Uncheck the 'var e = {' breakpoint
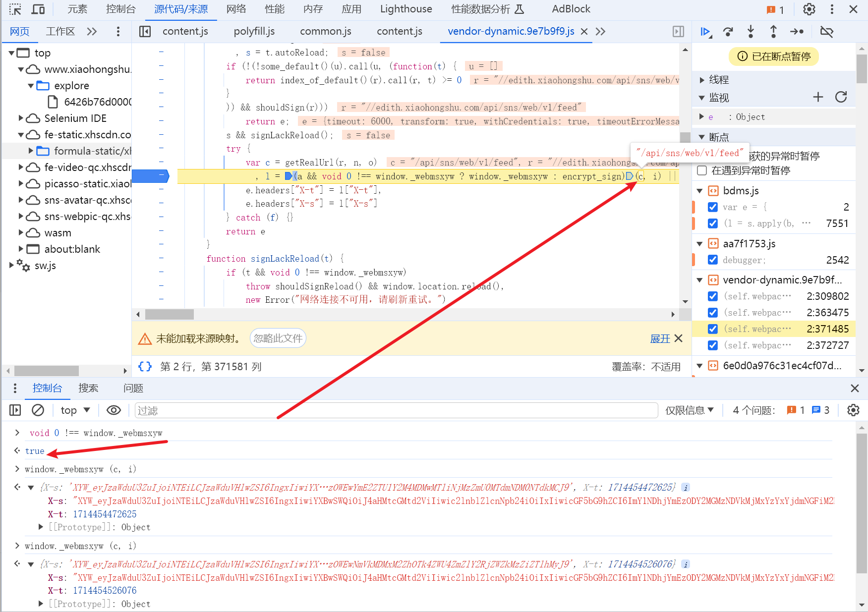This screenshot has width=868, height=612. (713, 207)
